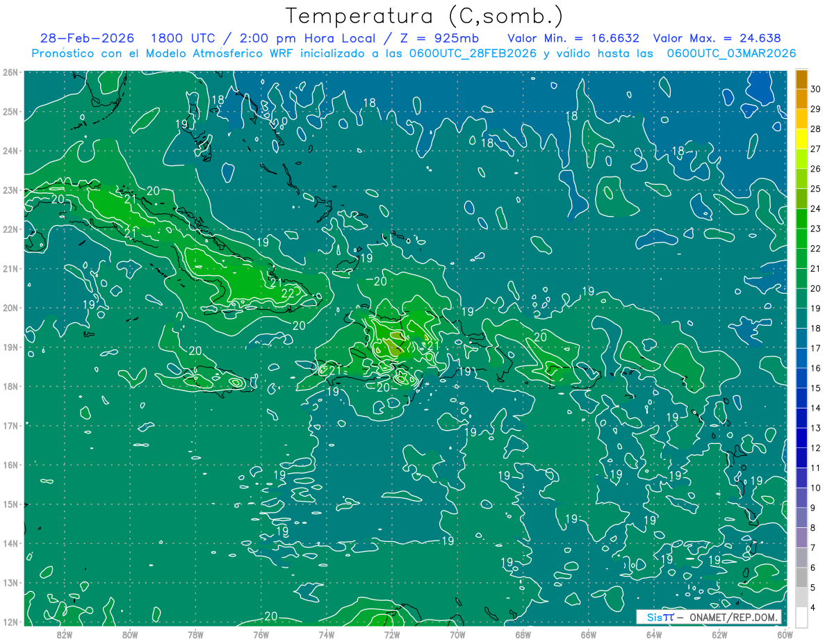This screenshot has width=834, height=644.
Task: Click the '62W' longitude axis label
Action: coord(720,634)
